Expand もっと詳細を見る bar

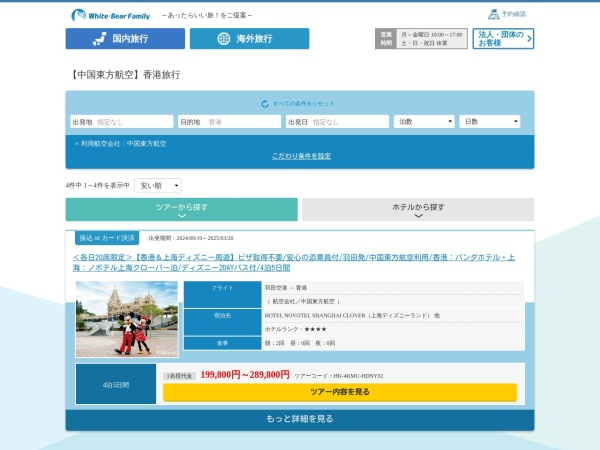pos(300,419)
